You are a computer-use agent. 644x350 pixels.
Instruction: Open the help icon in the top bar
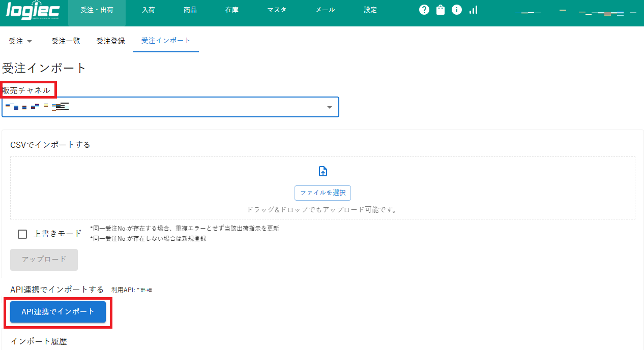coord(424,9)
